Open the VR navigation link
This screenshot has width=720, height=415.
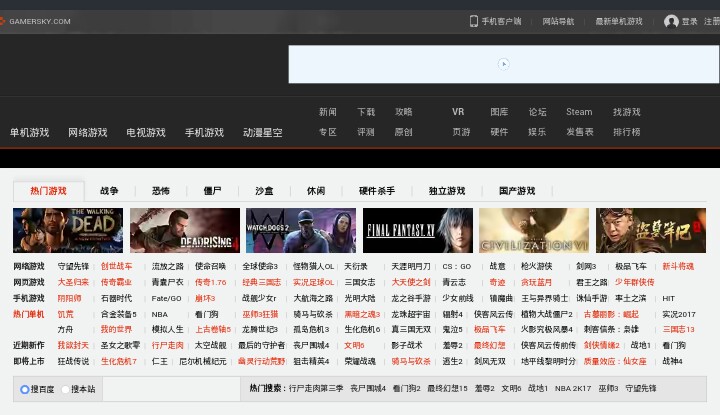pos(458,112)
